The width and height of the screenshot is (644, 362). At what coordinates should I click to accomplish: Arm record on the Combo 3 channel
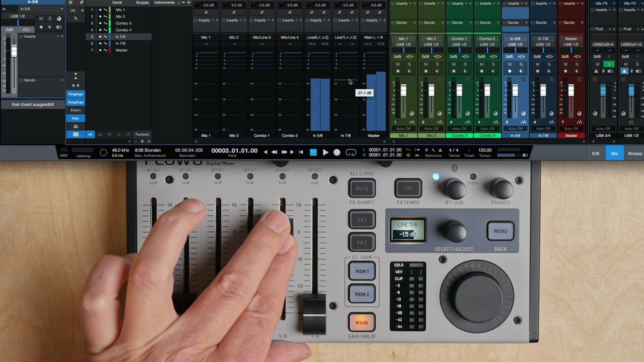pyautogui.click(x=454, y=71)
